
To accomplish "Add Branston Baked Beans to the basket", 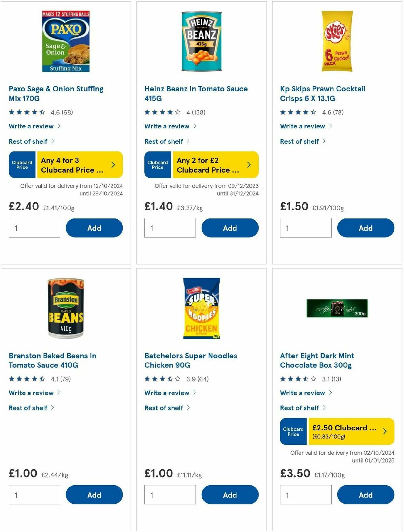I will click(x=94, y=495).
